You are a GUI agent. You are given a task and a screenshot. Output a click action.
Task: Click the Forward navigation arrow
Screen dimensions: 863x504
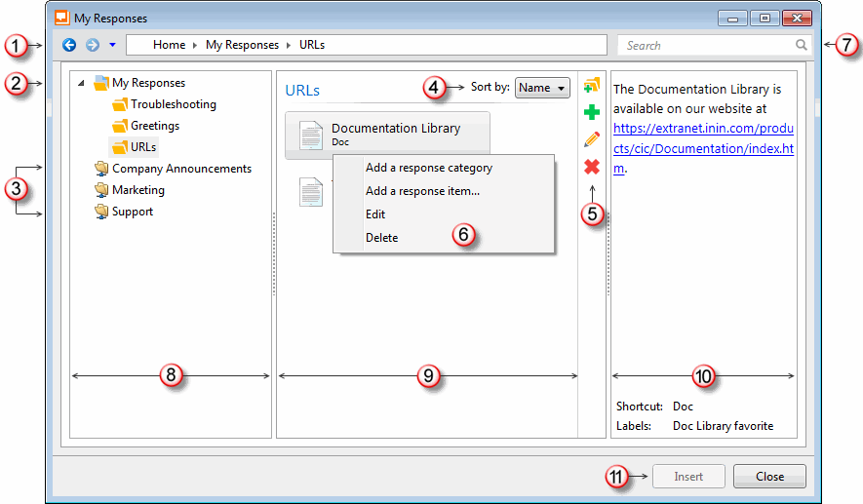93,45
